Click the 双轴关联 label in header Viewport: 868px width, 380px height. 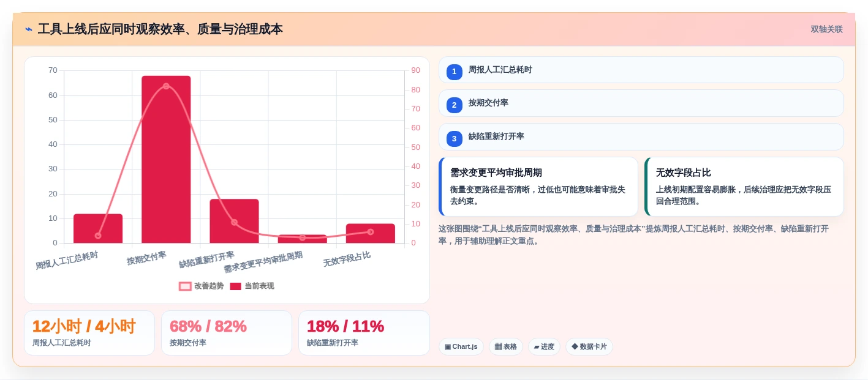(x=826, y=29)
